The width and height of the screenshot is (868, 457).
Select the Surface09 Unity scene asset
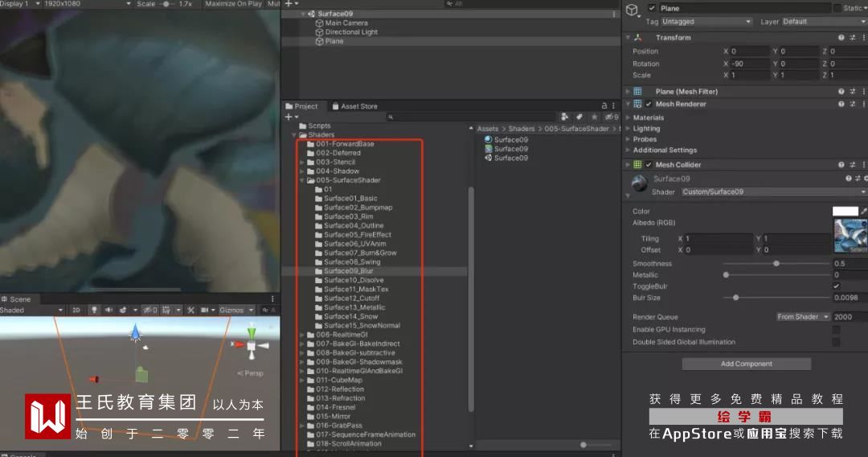(x=506, y=158)
